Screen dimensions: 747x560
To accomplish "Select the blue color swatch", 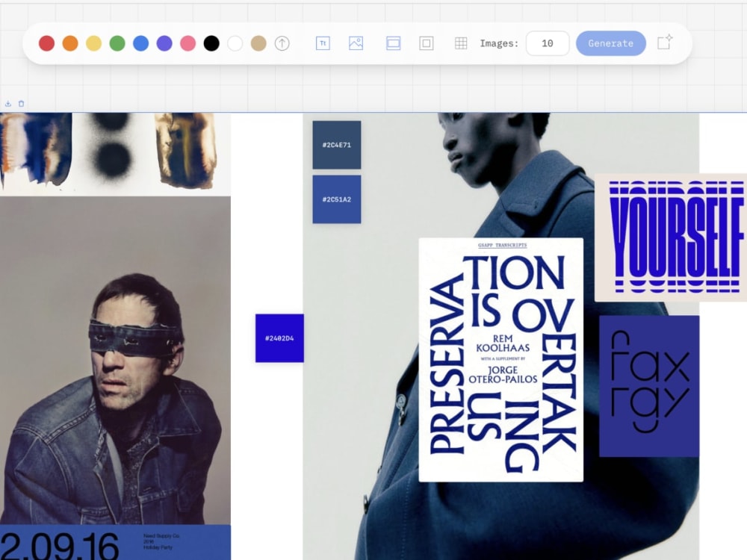I will click(x=141, y=43).
